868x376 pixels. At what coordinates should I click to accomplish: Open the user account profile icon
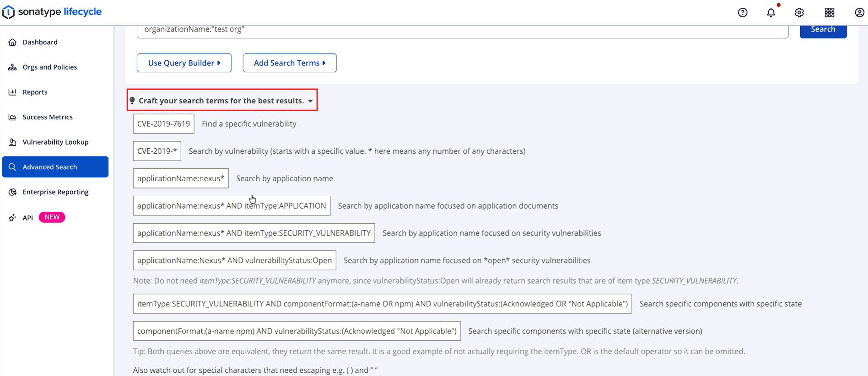coord(859,12)
